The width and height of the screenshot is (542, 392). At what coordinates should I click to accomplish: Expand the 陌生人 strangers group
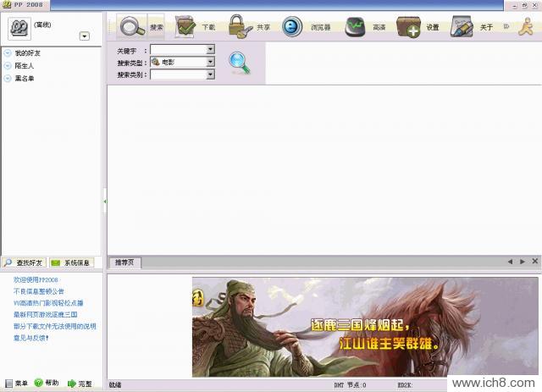coord(8,65)
